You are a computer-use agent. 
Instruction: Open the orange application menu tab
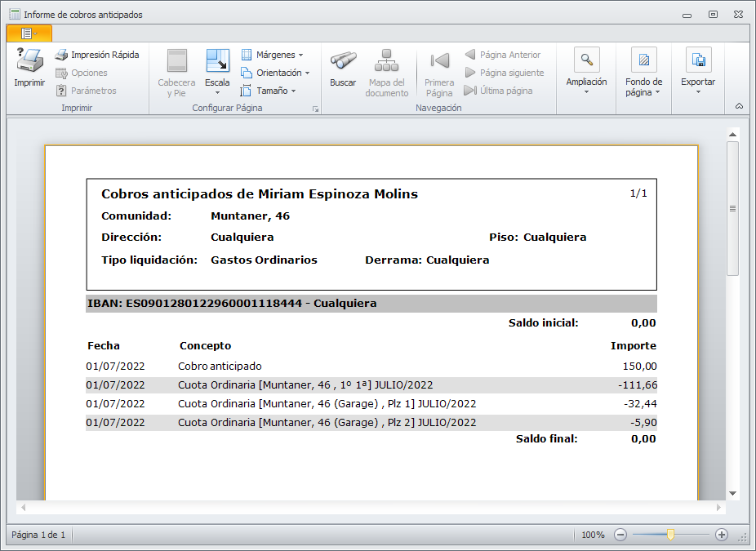pyautogui.click(x=29, y=33)
